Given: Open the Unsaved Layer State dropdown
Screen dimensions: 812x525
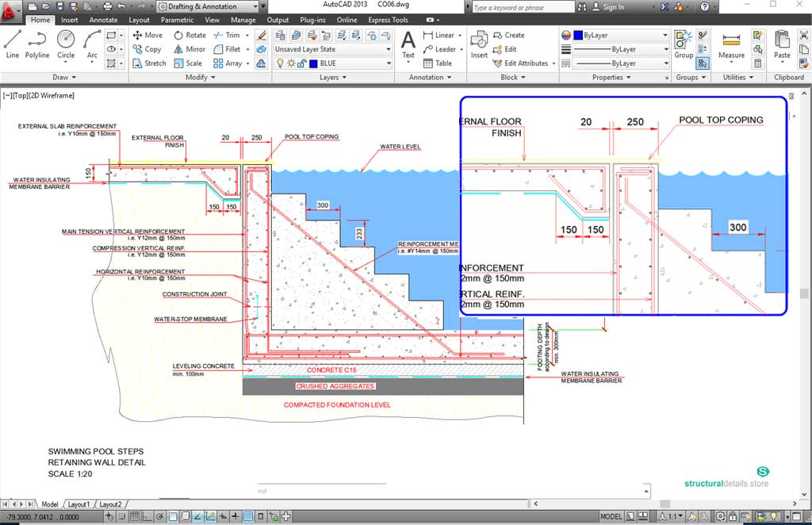Looking at the screenshot, I should click(332, 49).
